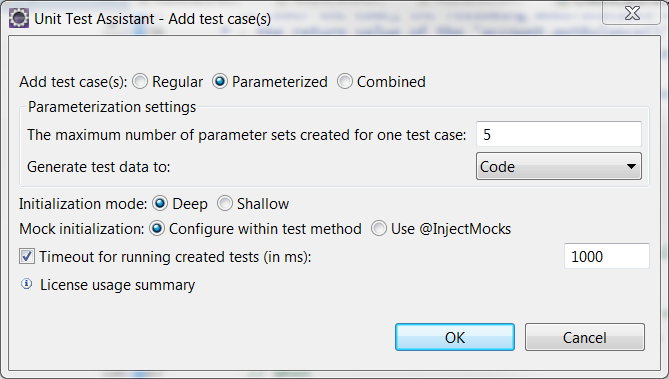Choose the Combined test case option

[x=345, y=82]
